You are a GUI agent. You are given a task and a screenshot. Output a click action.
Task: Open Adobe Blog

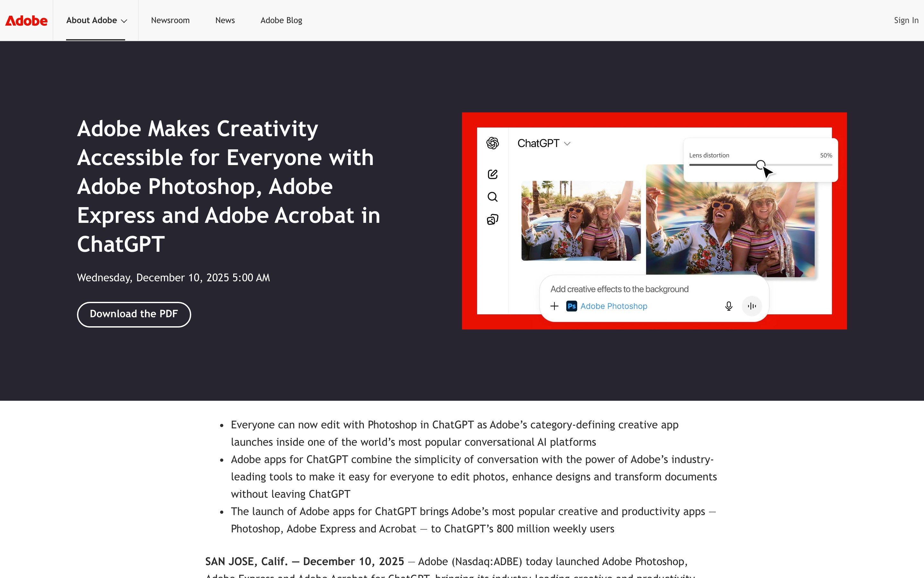click(281, 20)
